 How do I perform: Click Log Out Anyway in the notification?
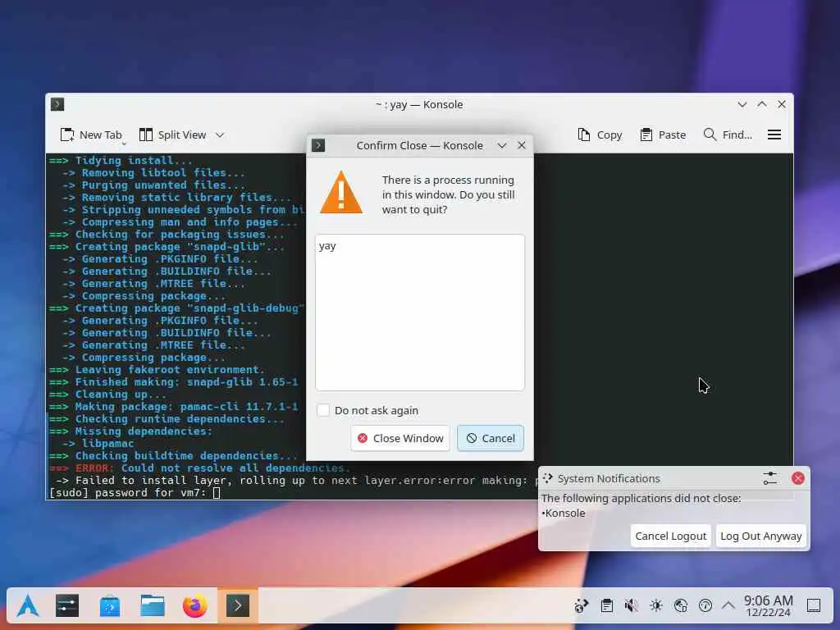click(x=760, y=536)
